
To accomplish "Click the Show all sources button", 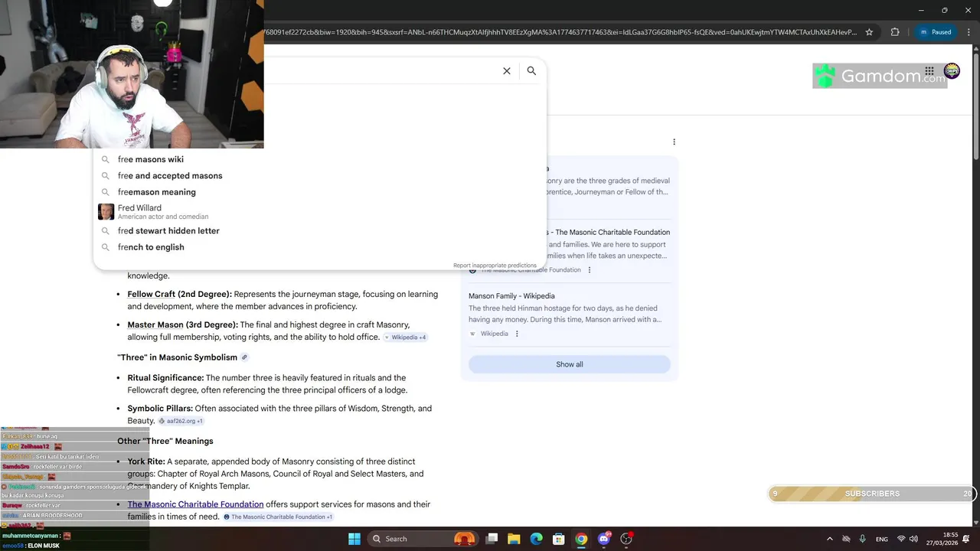I will (569, 364).
